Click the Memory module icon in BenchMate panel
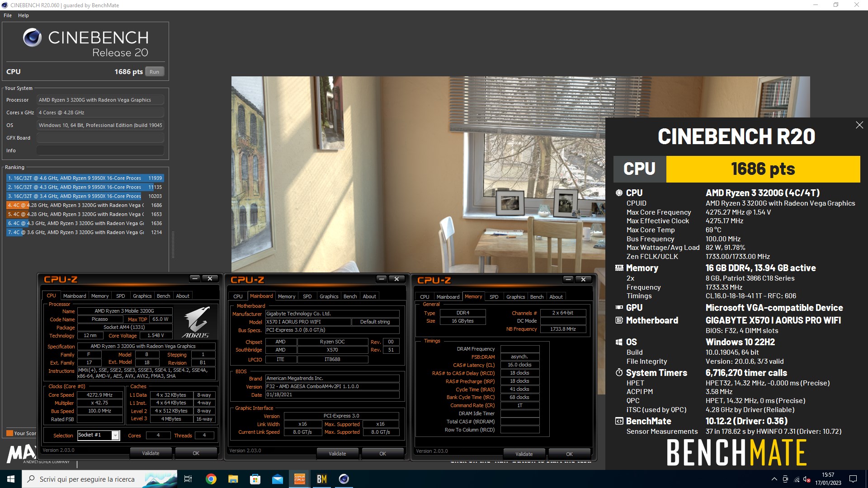 [619, 268]
